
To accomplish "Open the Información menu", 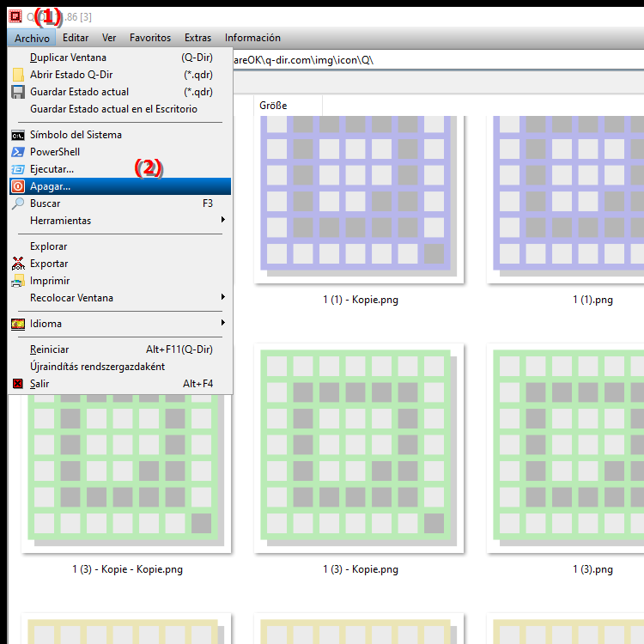I will coord(252,38).
